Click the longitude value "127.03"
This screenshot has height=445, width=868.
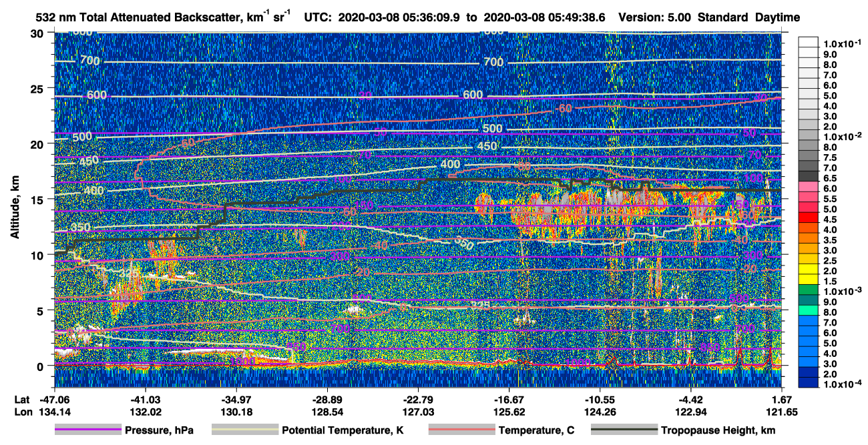click(x=418, y=412)
